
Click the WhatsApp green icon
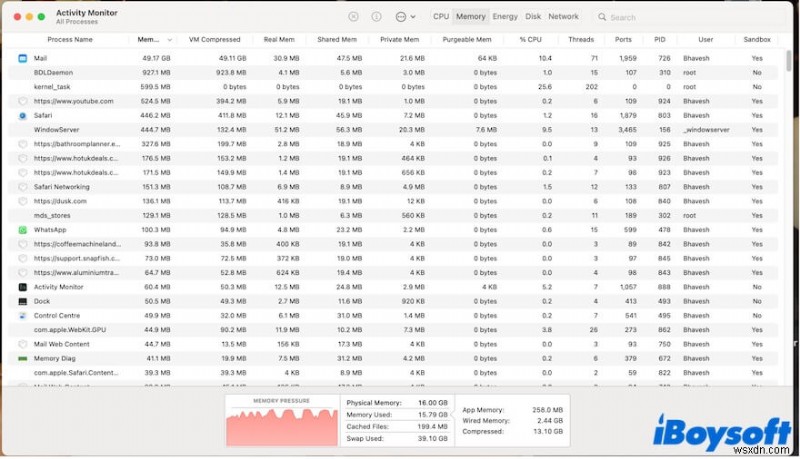click(22, 230)
